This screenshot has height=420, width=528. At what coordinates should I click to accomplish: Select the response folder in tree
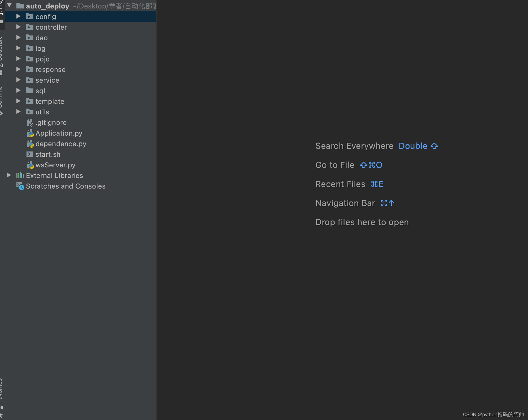coord(50,70)
